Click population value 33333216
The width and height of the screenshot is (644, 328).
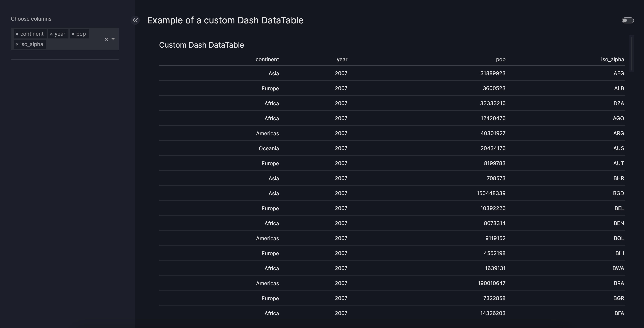click(x=493, y=103)
